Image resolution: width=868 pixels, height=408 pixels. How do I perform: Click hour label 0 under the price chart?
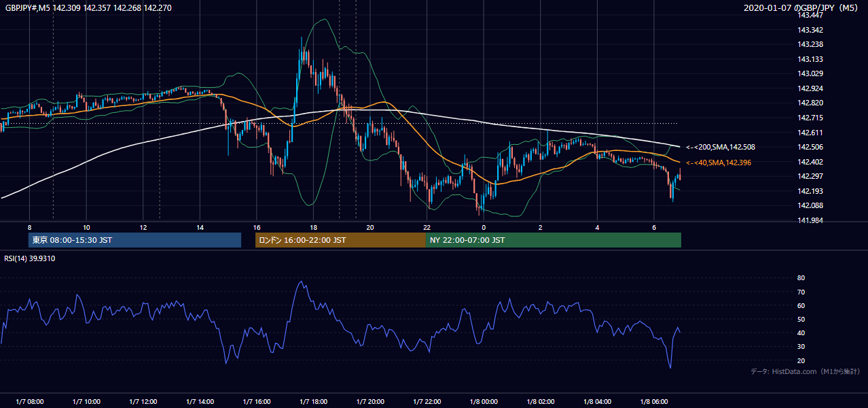click(484, 227)
